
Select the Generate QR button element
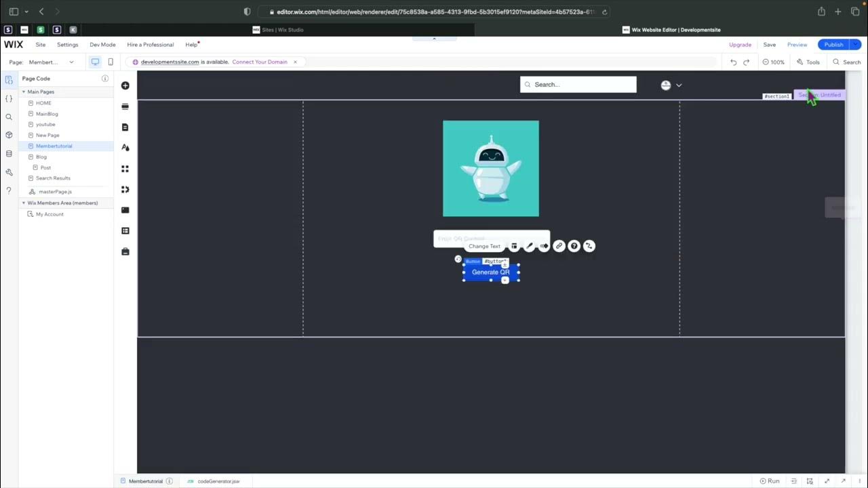pyautogui.click(x=491, y=272)
